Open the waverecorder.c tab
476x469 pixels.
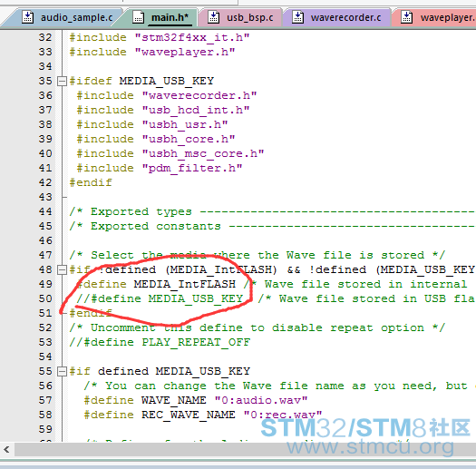[x=336, y=17]
